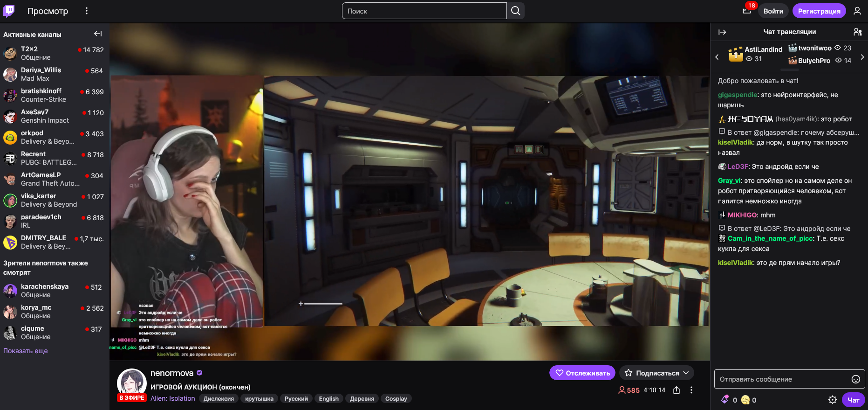The height and width of the screenshot is (410, 868).
Task: Open the ciqume channel
Action: 55,333
